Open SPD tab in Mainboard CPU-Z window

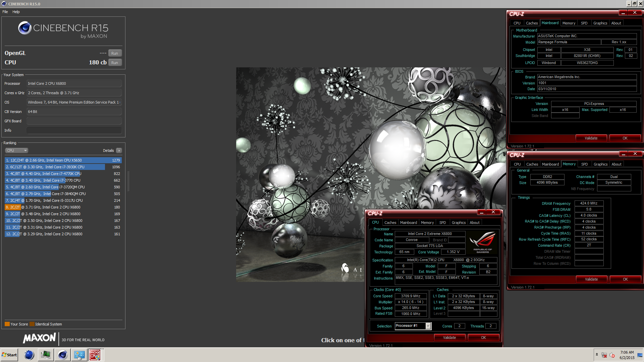584,23
